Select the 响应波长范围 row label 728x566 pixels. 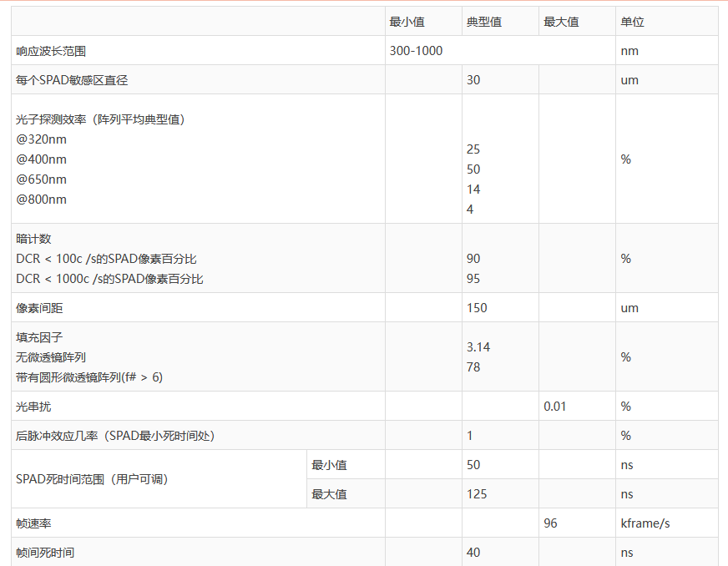[x=51, y=51]
